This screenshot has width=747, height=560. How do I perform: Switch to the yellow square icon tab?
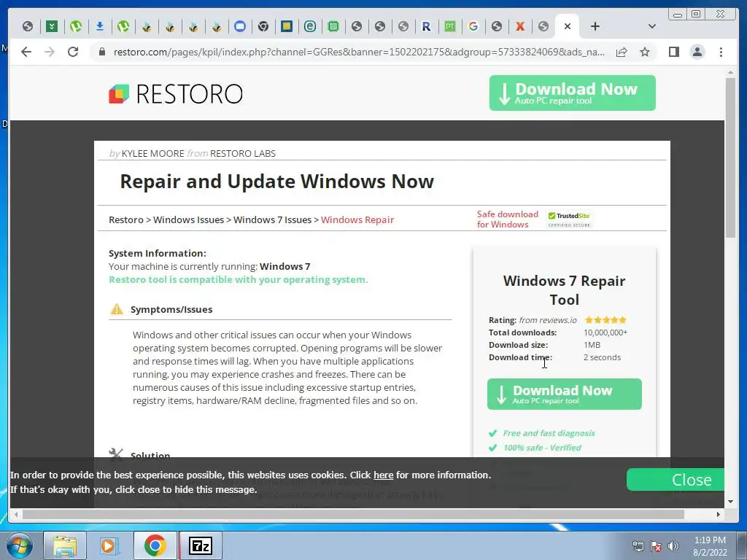286,26
